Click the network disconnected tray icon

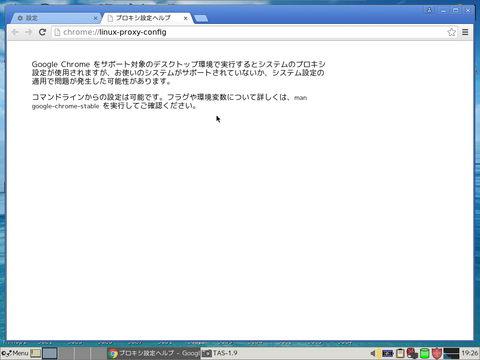pos(412,353)
